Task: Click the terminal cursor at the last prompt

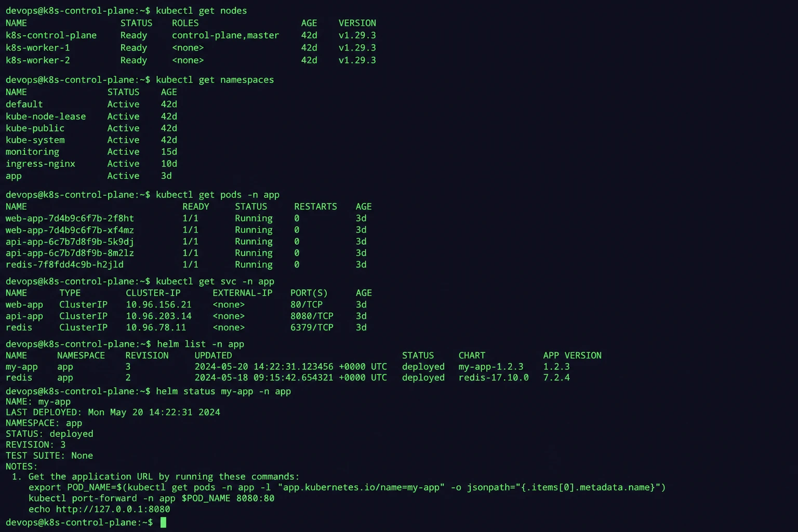Action: pos(163,523)
